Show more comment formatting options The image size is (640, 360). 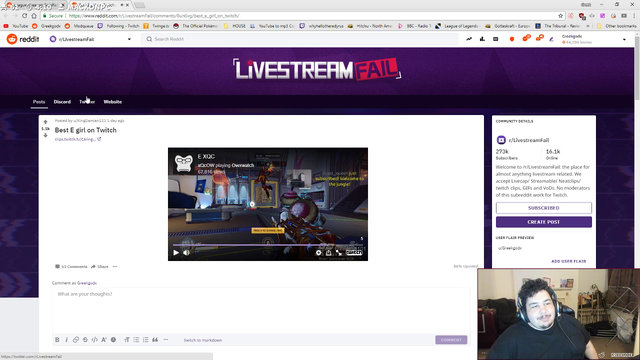coord(166,340)
